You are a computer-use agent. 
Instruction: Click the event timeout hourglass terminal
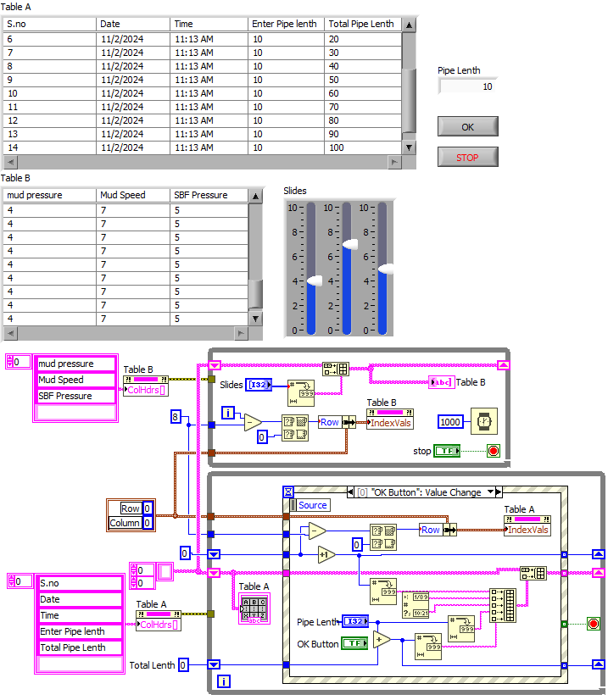(x=288, y=492)
